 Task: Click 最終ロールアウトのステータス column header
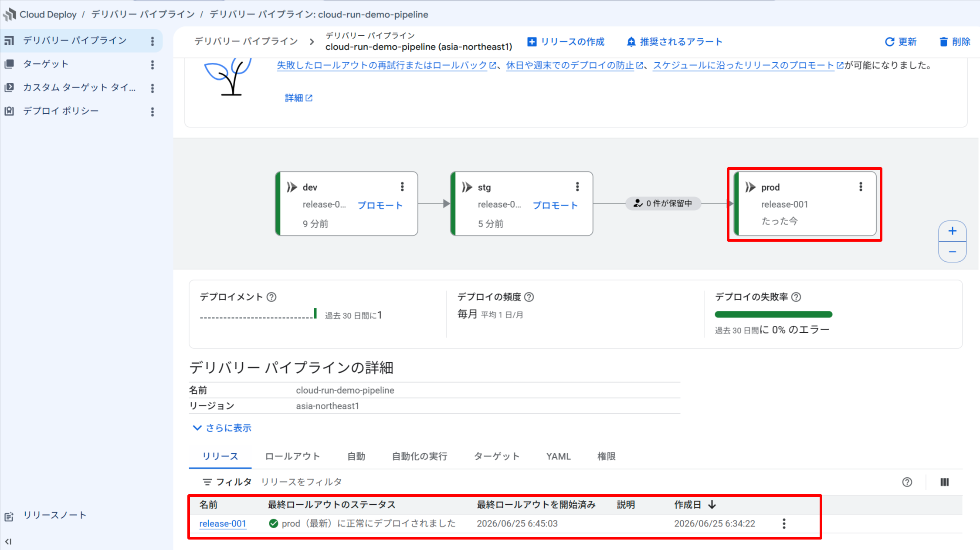(x=332, y=505)
